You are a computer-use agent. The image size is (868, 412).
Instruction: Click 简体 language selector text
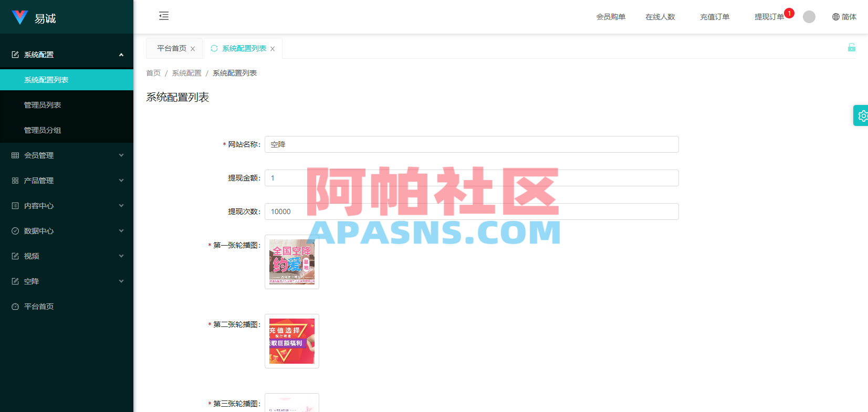coord(849,17)
